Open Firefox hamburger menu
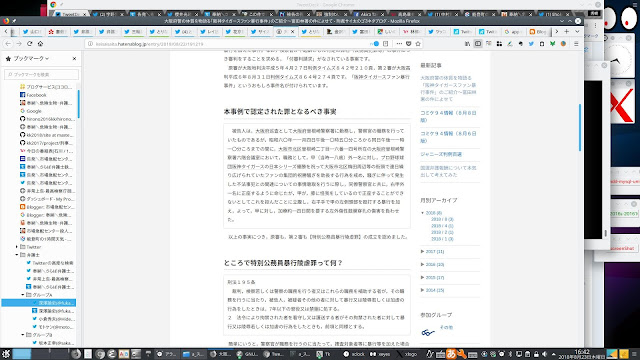This screenshot has width=640, height=360. click(576, 44)
